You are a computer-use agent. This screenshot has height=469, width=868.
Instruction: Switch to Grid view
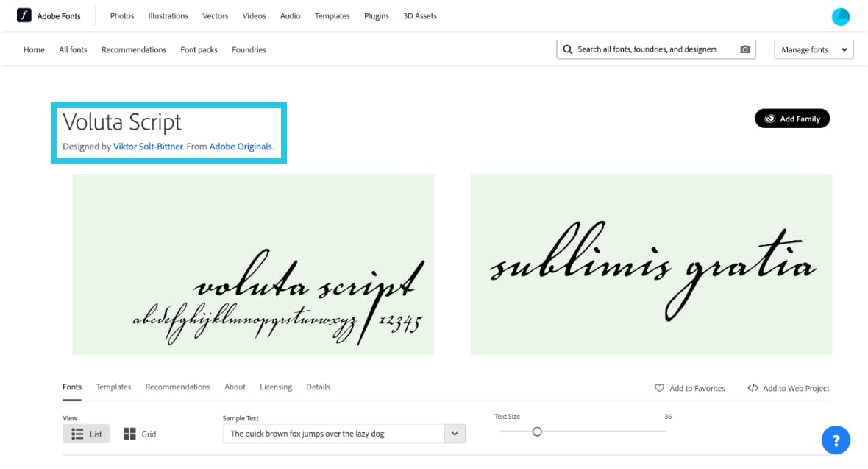(x=140, y=434)
